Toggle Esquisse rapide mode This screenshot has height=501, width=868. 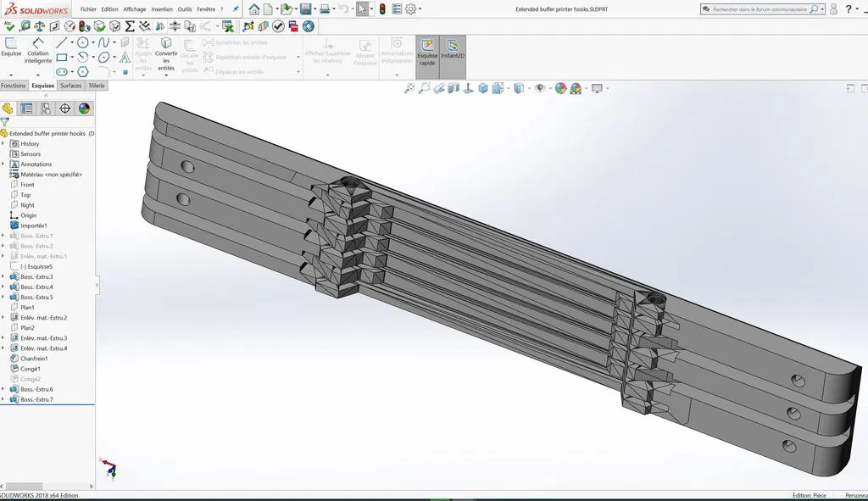[x=426, y=54]
